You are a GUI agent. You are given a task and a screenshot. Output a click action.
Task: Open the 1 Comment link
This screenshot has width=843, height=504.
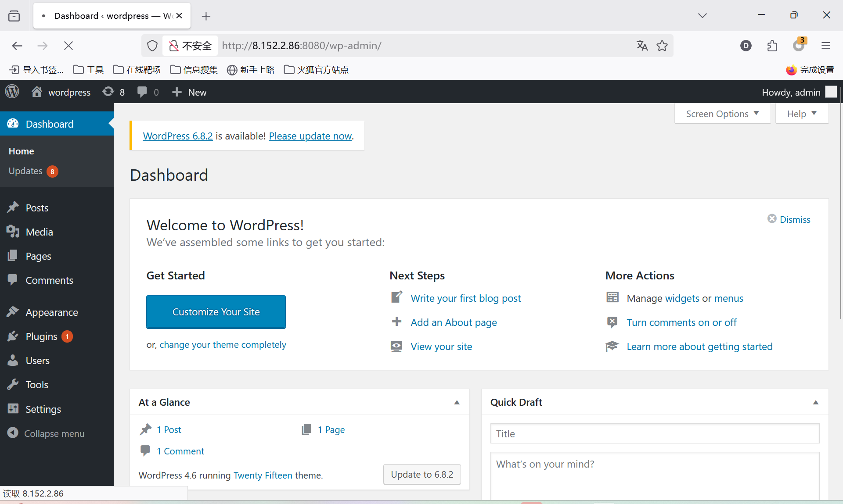[x=180, y=451]
